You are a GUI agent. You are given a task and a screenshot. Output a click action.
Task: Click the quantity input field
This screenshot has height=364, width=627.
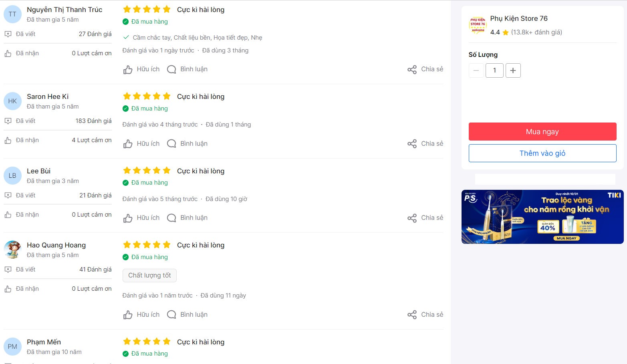point(494,70)
